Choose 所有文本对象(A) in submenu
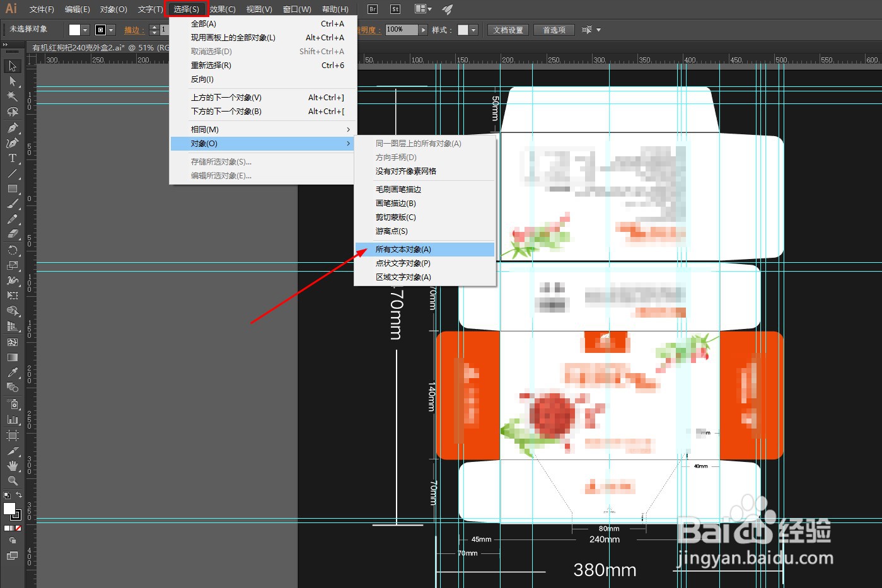This screenshot has height=588, width=882. tap(425, 250)
